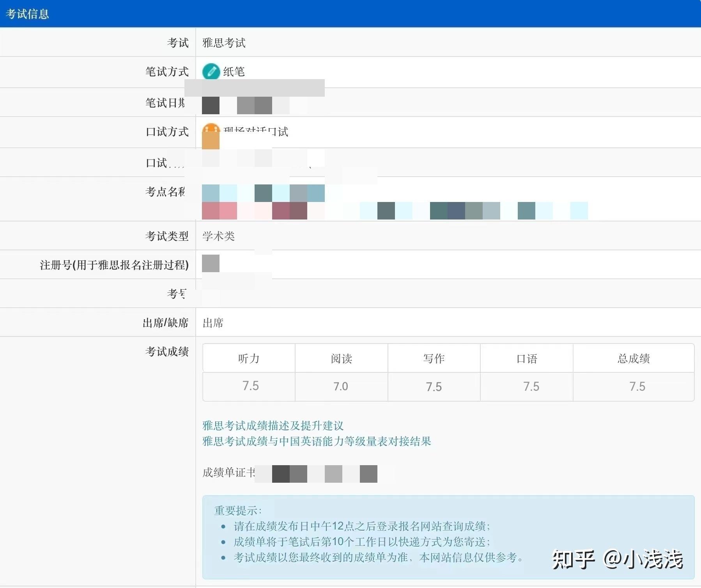Click the 纸笔 written test mode label

(x=234, y=72)
